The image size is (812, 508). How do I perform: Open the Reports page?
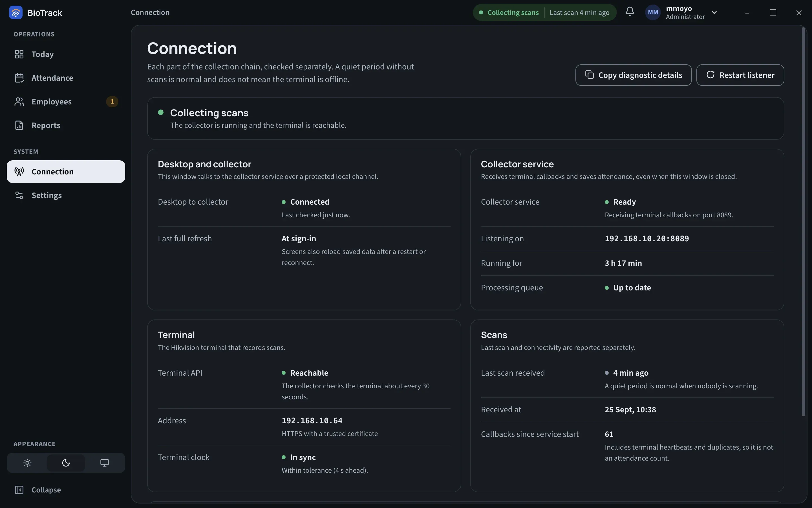tap(66, 125)
